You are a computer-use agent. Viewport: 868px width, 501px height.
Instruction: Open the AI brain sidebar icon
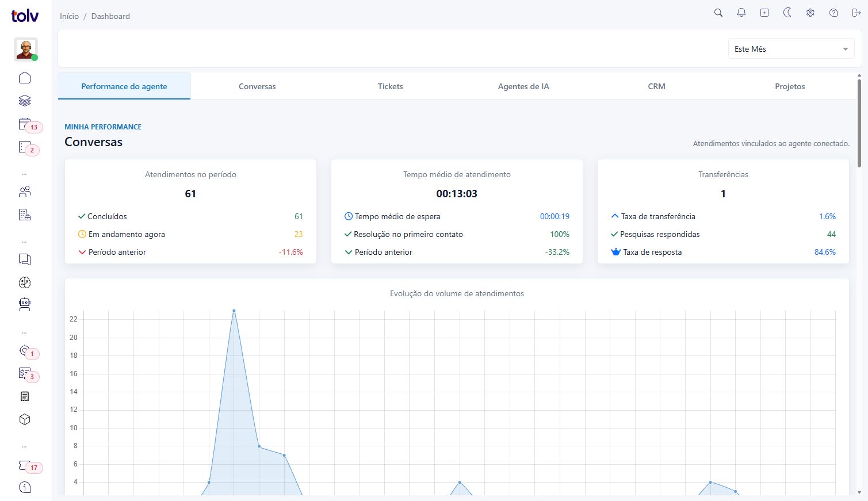click(x=25, y=282)
